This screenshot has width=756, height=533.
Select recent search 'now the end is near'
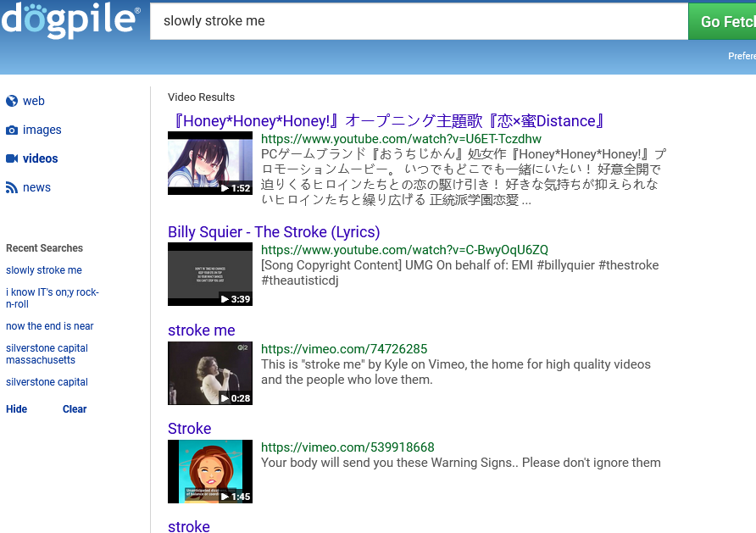tap(50, 326)
